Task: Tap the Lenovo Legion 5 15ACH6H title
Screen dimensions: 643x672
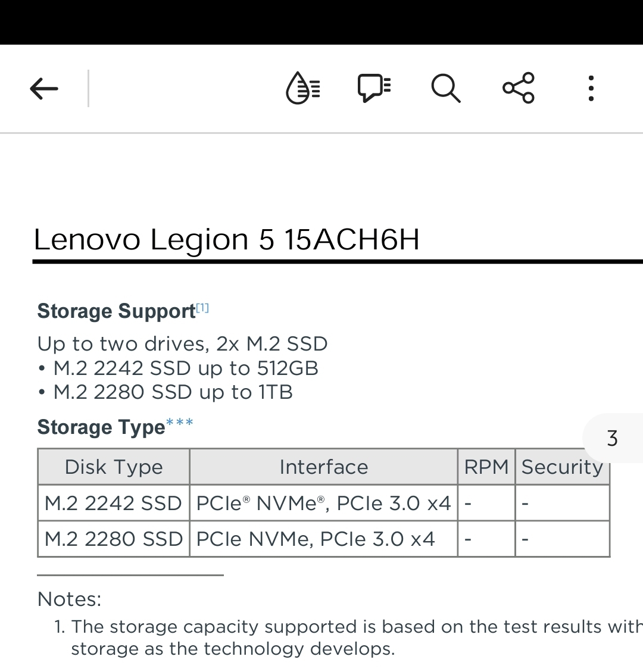Action: [x=227, y=239]
